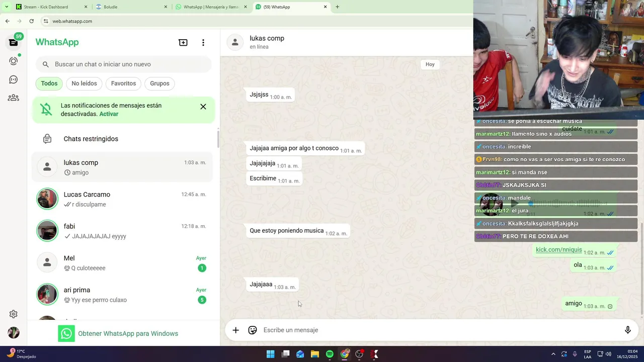Open the Mel chat
The width and height of the screenshot is (644, 362).
[123, 262]
